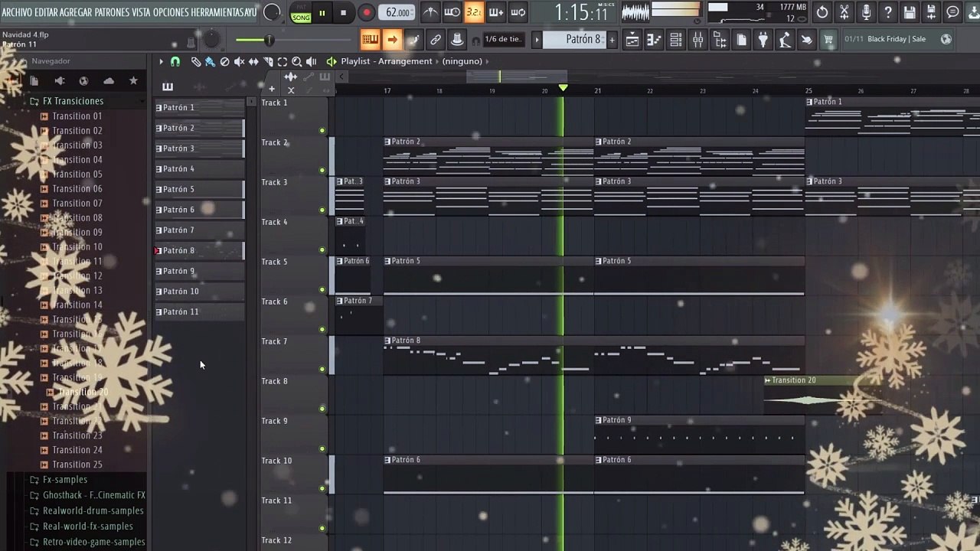Open the pattern selector arrow left of Patrón 8
Screen dimensions: 980x551
[537, 40]
